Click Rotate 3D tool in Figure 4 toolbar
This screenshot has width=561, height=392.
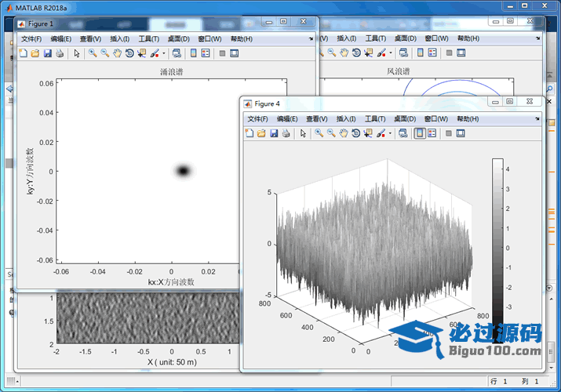tap(355, 133)
